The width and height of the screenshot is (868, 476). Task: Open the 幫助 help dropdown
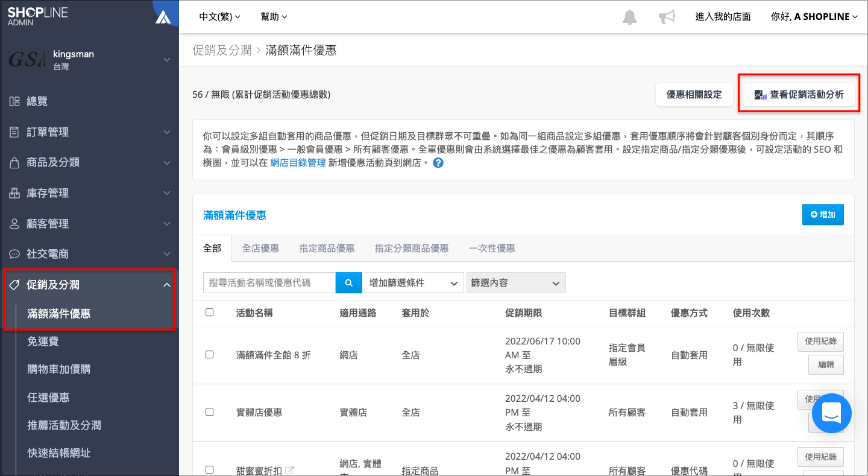pyautogui.click(x=274, y=17)
